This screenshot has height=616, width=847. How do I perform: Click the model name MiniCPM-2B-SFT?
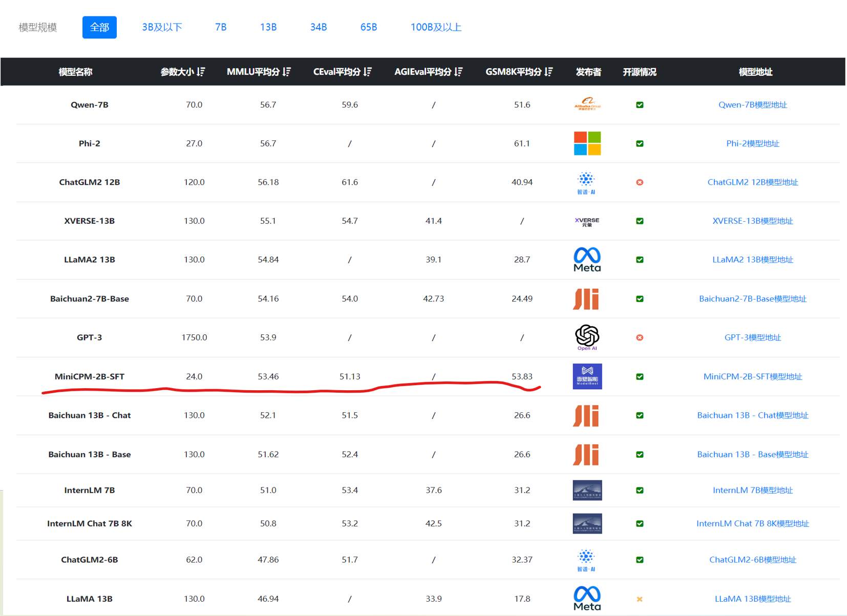coord(90,376)
